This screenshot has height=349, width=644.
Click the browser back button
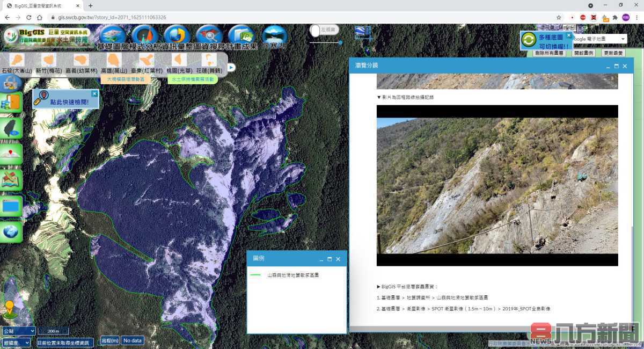tap(7, 17)
